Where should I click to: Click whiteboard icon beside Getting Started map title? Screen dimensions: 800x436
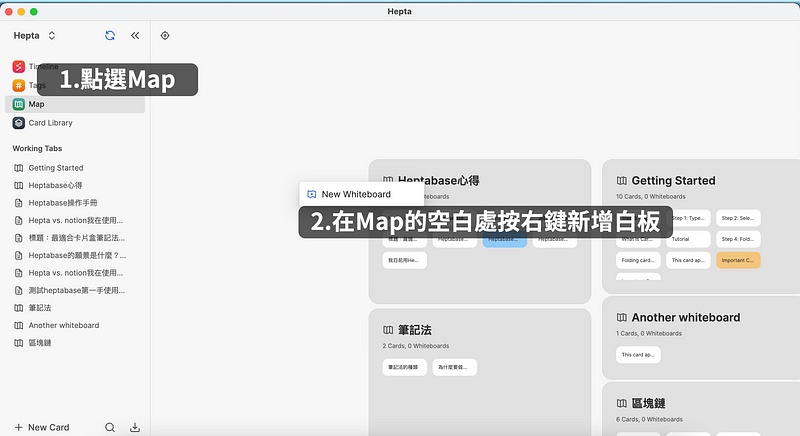point(621,181)
